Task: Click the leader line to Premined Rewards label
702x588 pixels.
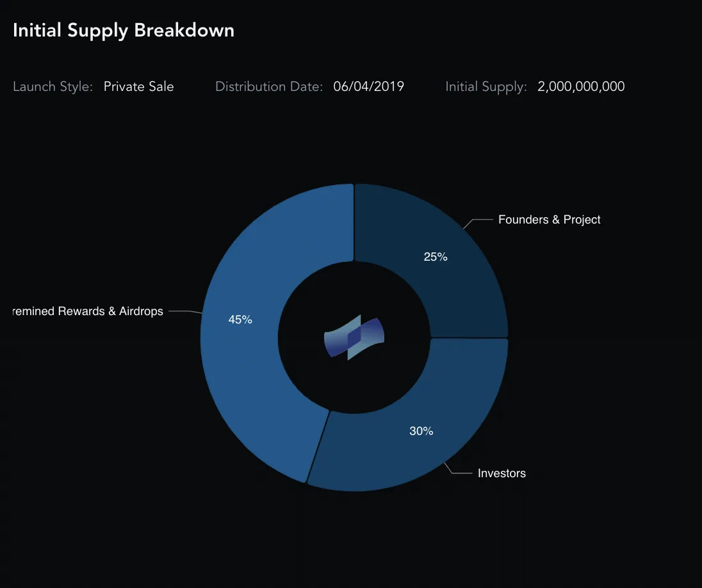Action: coord(185,312)
